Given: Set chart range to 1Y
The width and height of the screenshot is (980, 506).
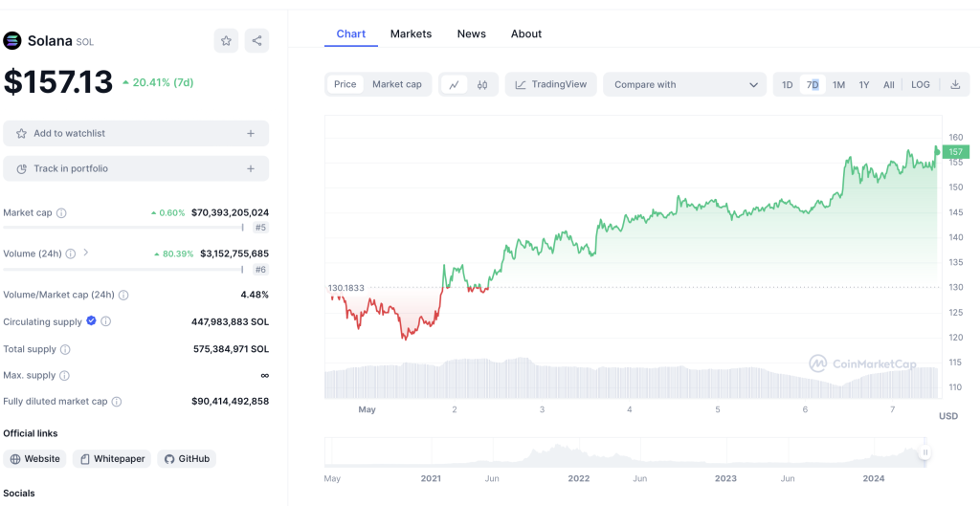Looking at the screenshot, I should [864, 85].
